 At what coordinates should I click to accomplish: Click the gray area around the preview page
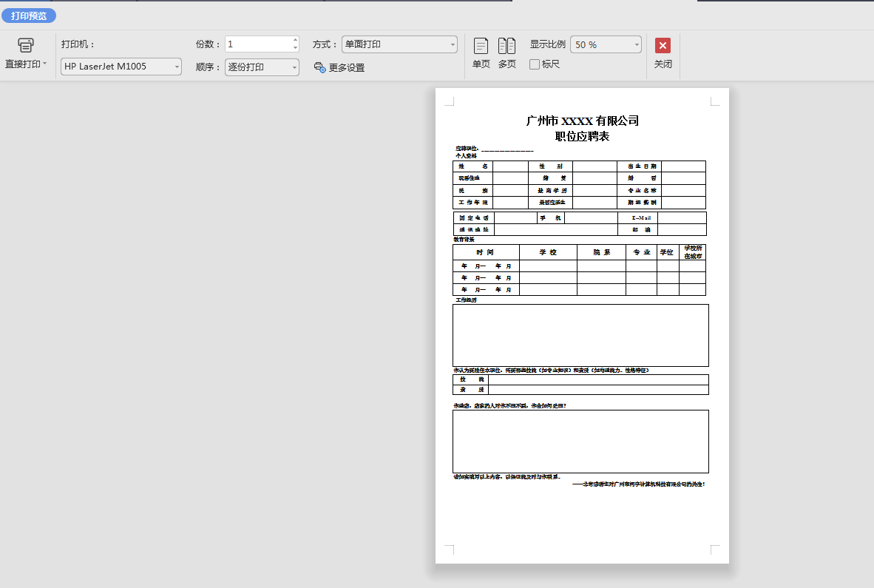(222, 333)
